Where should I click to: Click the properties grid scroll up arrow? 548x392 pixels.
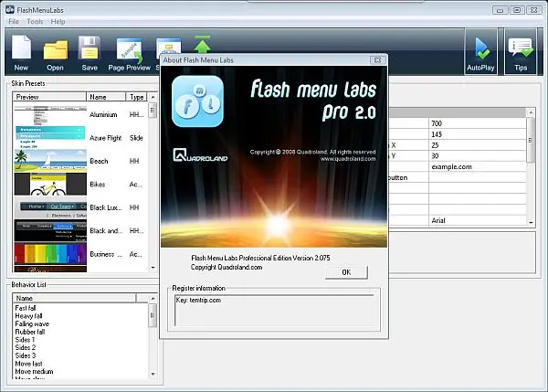point(531,112)
